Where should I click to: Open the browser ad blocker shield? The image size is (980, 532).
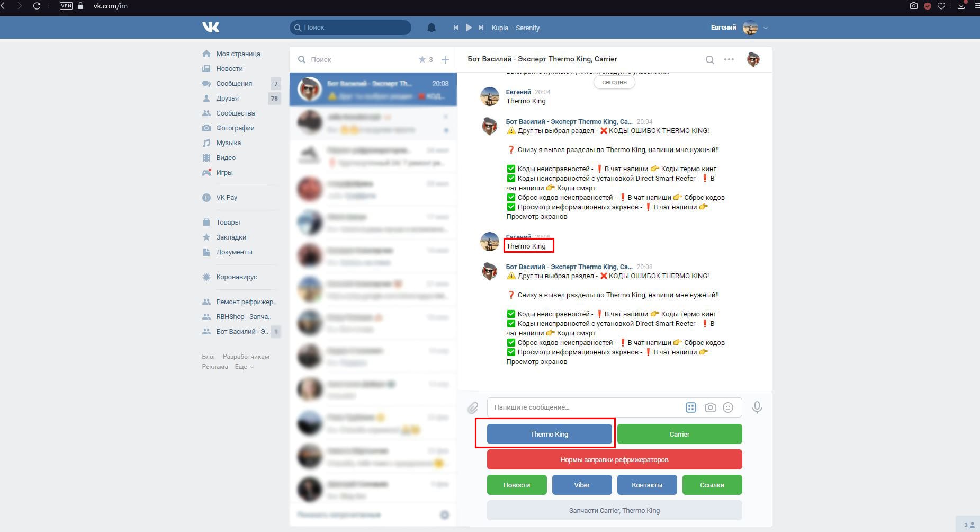(x=928, y=6)
